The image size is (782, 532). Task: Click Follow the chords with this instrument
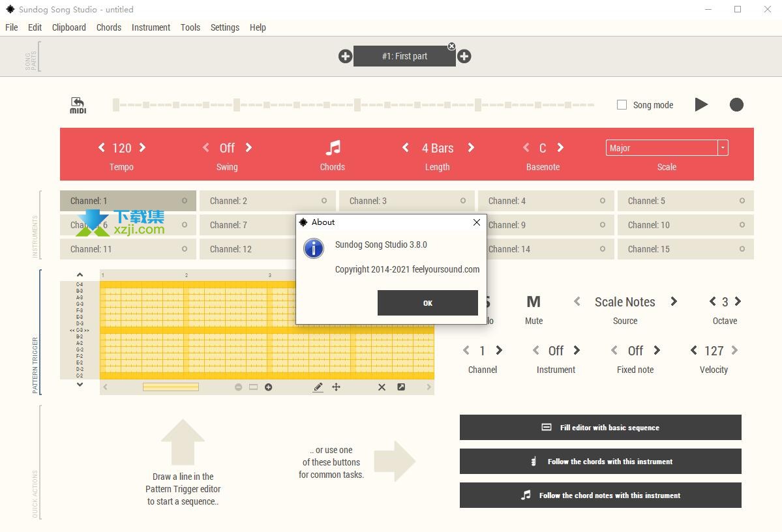(x=601, y=462)
